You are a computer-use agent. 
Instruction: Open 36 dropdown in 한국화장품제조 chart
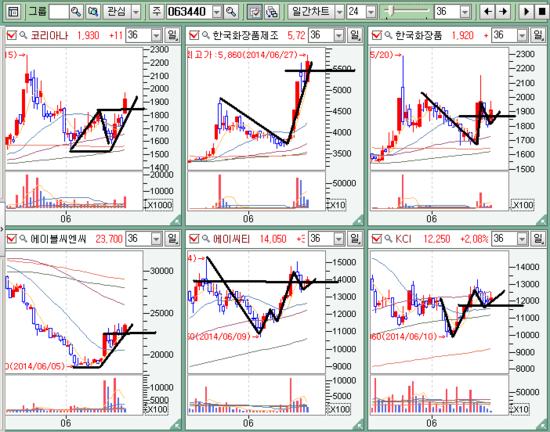coord(339,35)
